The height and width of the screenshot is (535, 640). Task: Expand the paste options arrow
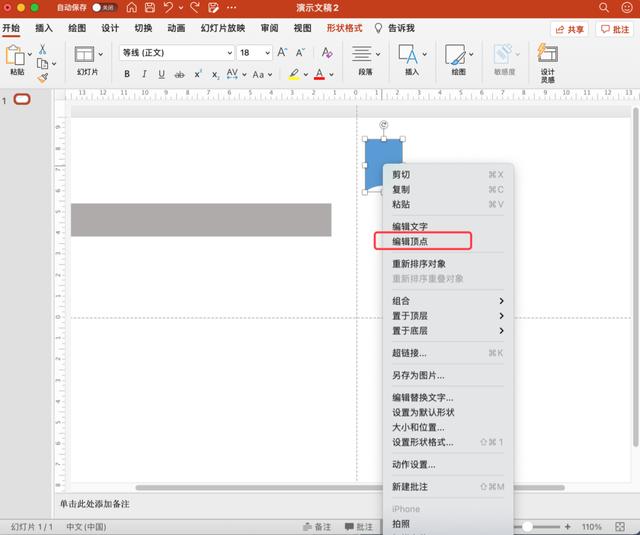click(29, 54)
